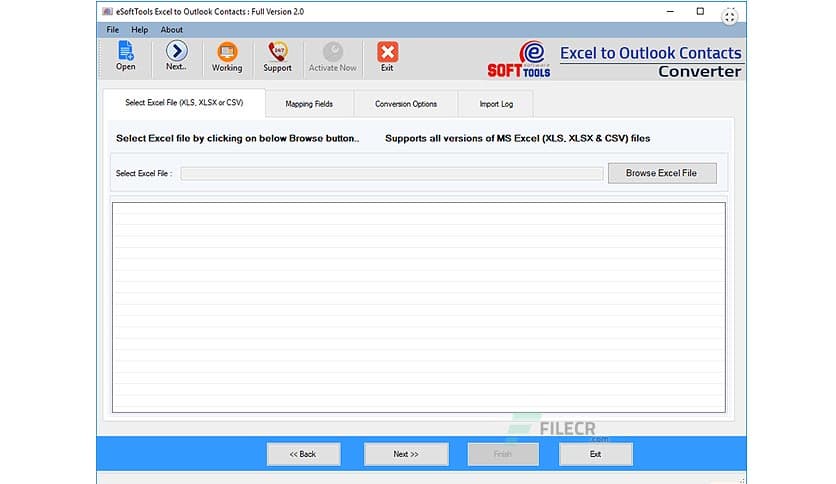The image size is (836, 484).
Task: Click the eSoftTools logo
Action: [x=519, y=59]
